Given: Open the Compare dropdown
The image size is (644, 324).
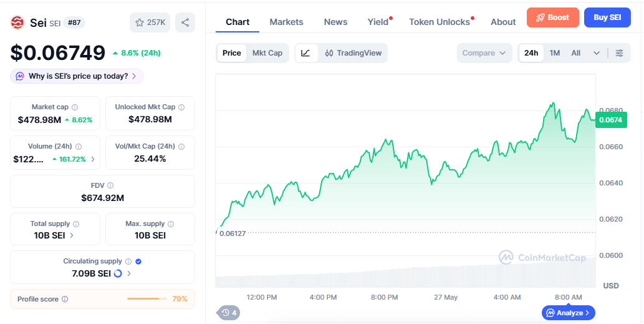Looking at the screenshot, I should point(484,53).
